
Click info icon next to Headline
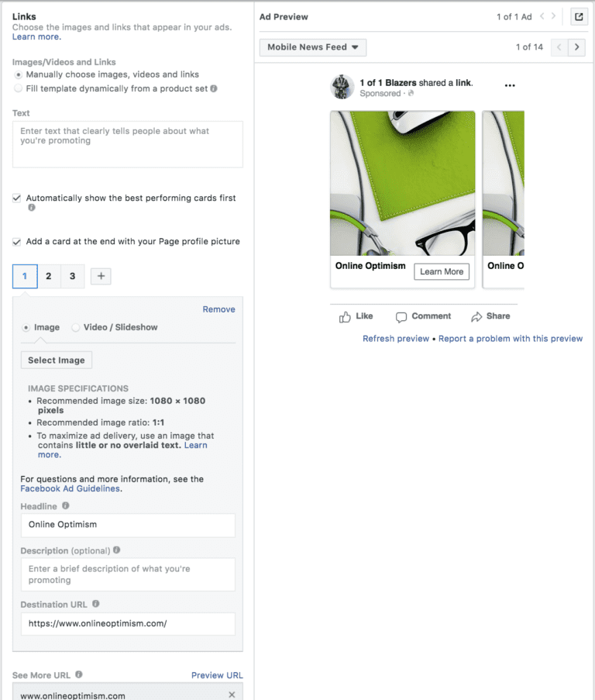pyautogui.click(x=66, y=505)
